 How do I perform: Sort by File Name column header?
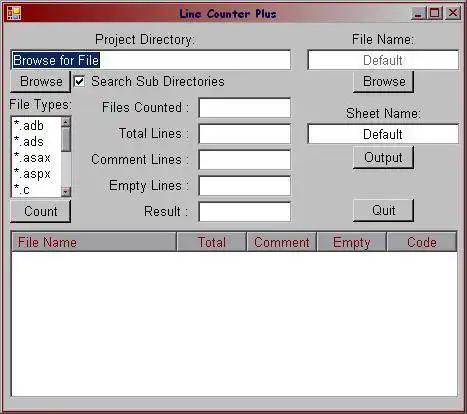pos(94,242)
